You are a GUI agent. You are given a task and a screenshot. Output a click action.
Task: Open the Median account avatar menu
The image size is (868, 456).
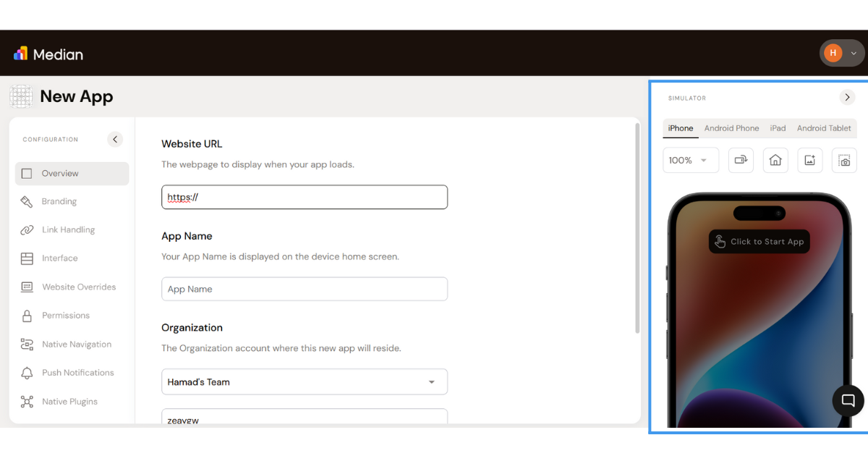click(841, 53)
